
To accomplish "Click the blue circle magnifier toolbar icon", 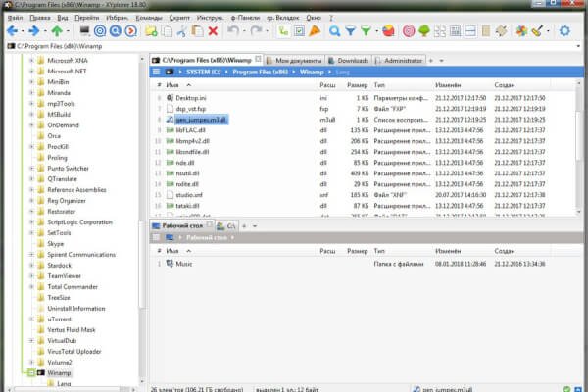I will pyautogui.click(x=116, y=31).
